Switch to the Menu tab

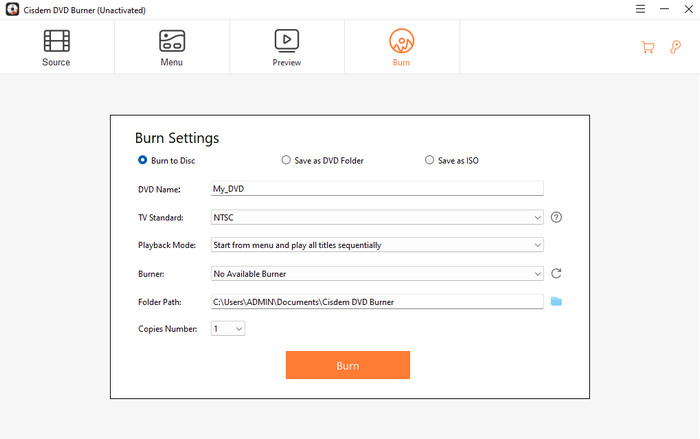tap(172, 47)
